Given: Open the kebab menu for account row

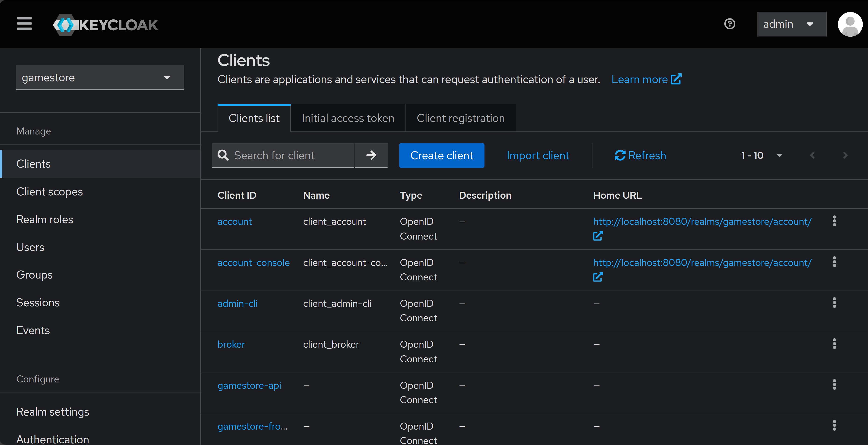Looking at the screenshot, I should [x=834, y=221].
